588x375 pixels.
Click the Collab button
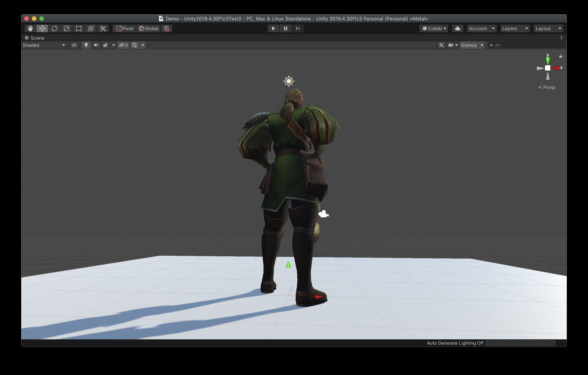[x=433, y=28]
